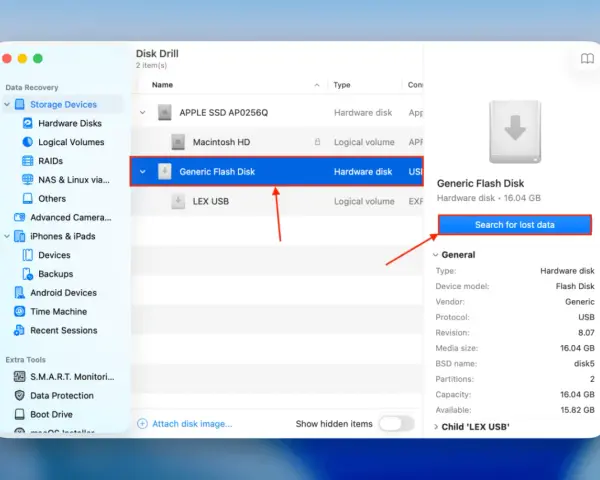Open the Android Devices icon
The width and height of the screenshot is (600, 480).
(20, 292)
